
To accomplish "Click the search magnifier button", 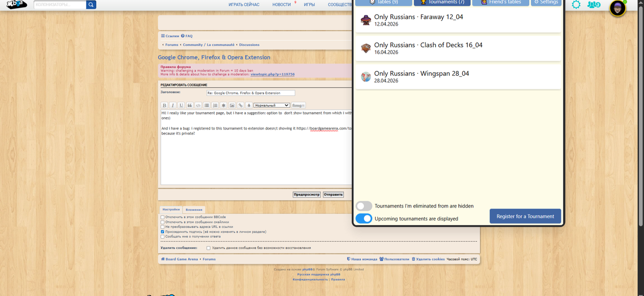I will click(x=91, y=5).
